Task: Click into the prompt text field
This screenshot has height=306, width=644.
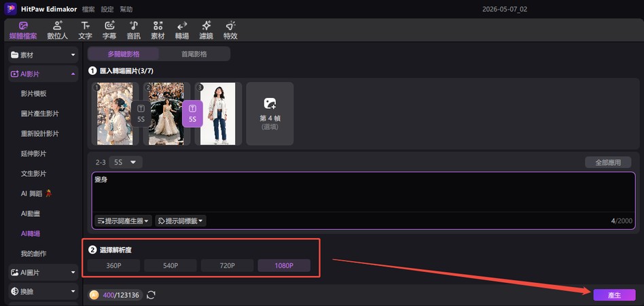Action: (363, 193)
